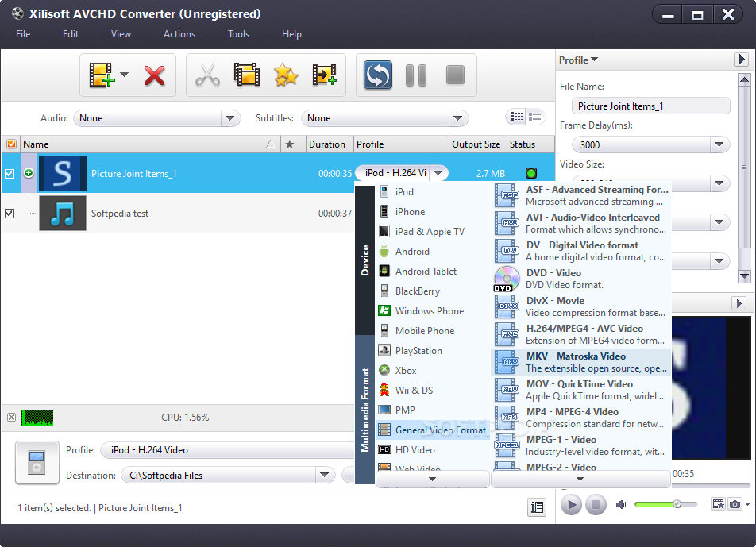Select the HD Video category

pos(433,449)
